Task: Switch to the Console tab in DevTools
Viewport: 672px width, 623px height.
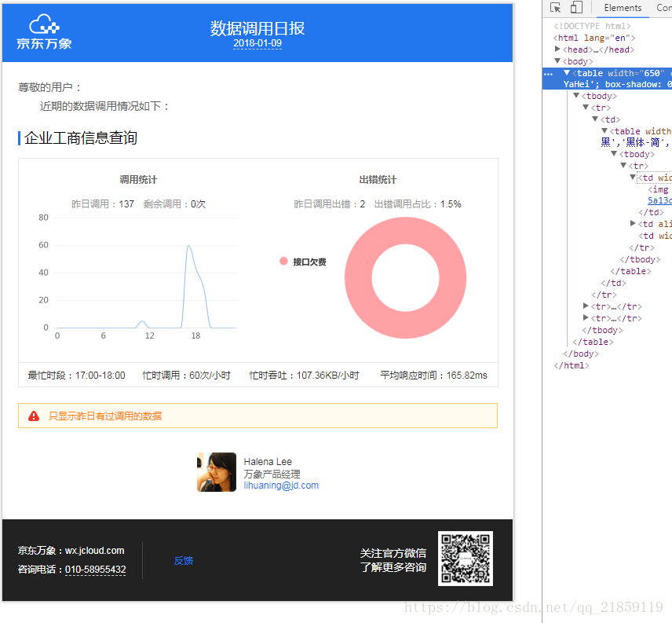Action: pyautogui.click(x=664, y=8)
